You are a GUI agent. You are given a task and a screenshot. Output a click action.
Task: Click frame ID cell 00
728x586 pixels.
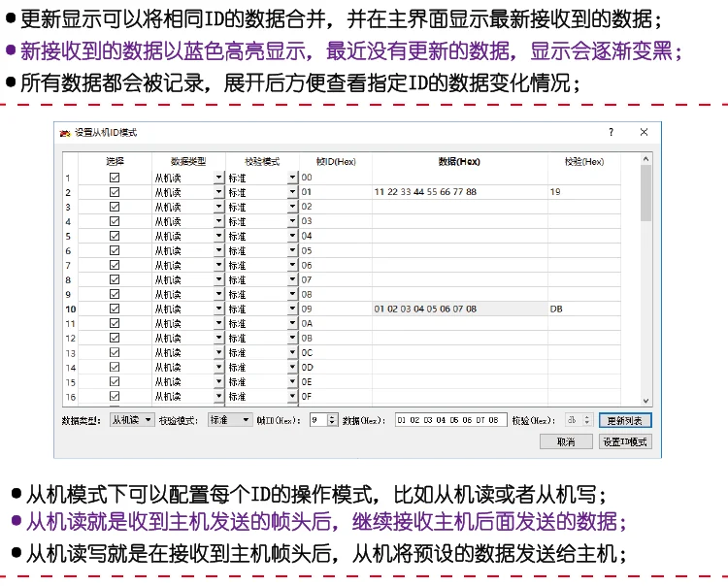pos(335,178)
